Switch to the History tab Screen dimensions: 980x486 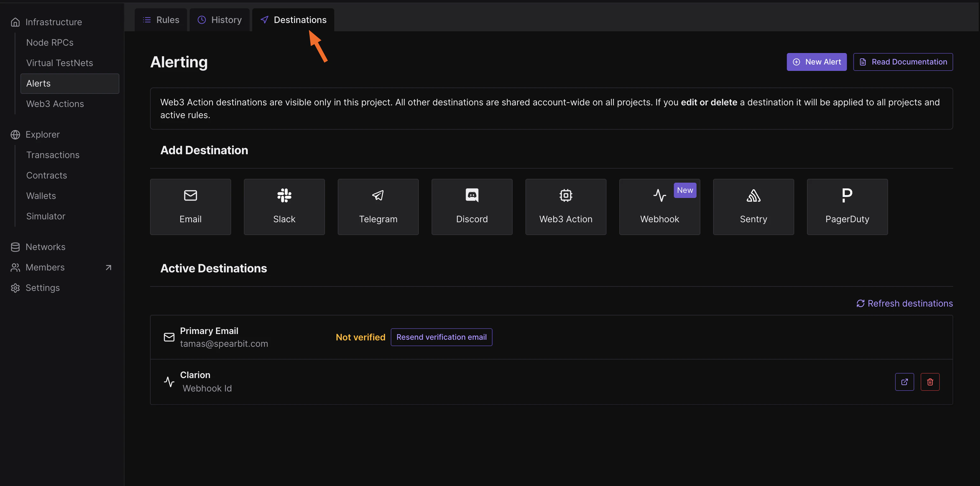pyautogui.click(x=220, y=20)
